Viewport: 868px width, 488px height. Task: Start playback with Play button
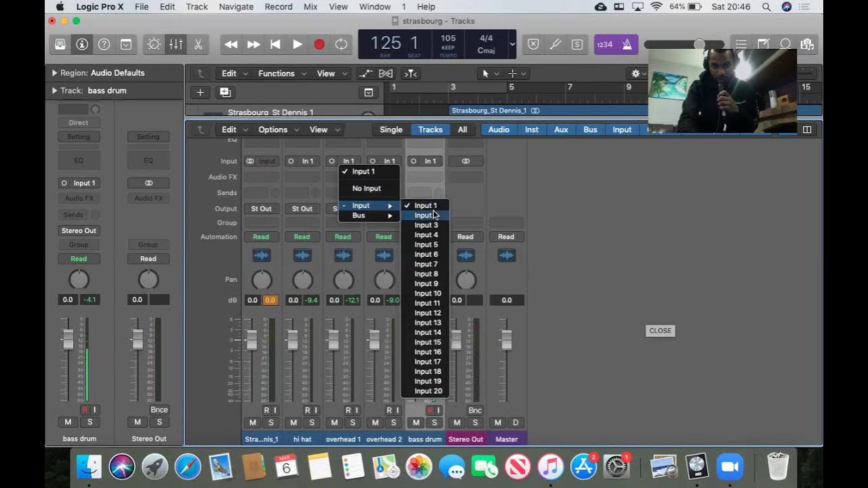pyautogui.click(x=297, y=45)
